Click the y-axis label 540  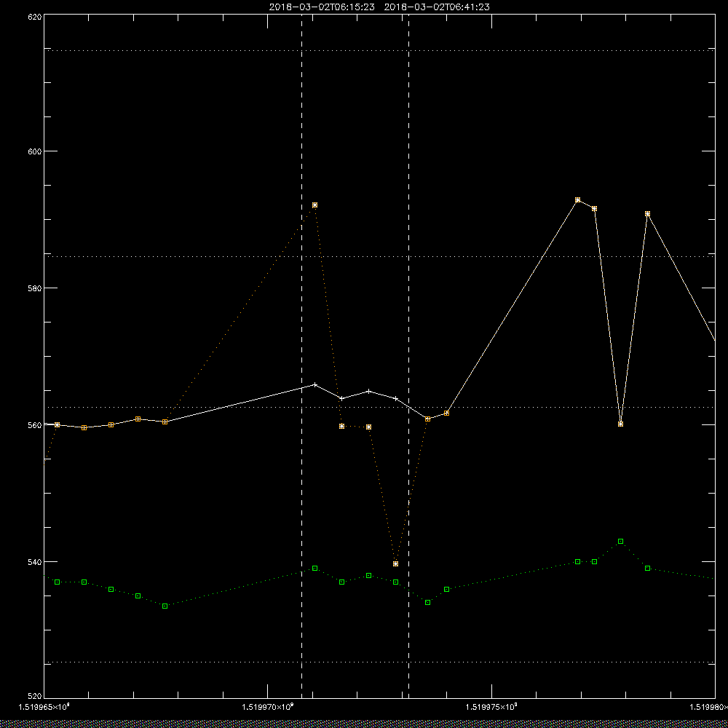click(36, 562)
